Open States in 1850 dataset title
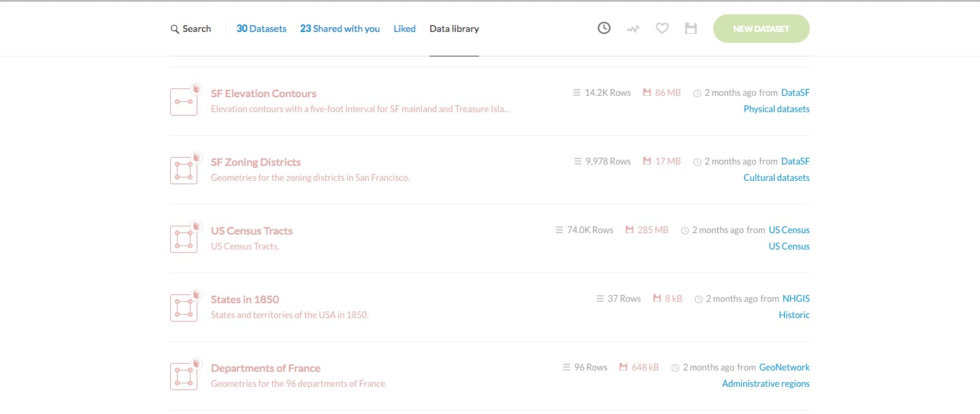Image resolution: width=980 pixels, height=414 pixels. [245, 299]
